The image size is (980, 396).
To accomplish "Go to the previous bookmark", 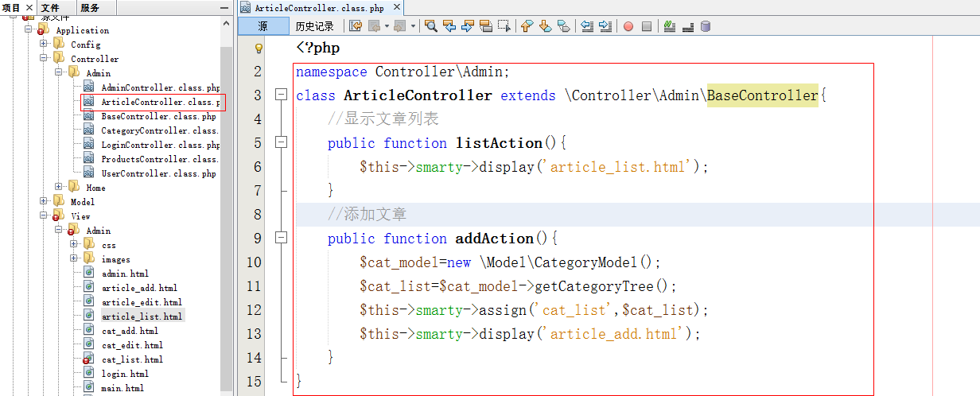I will (527, 26).
